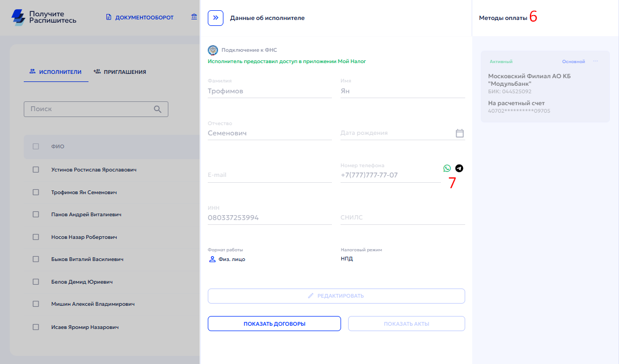Click the ФНС emblem icon

point(213,50)
